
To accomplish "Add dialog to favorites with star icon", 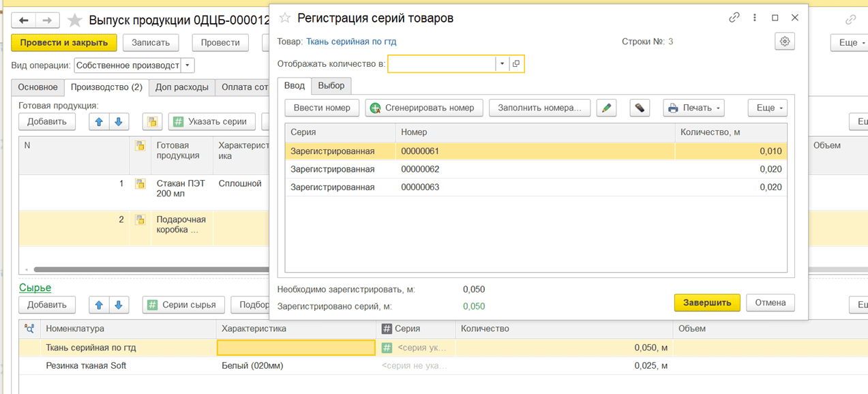I will [285, 18].
